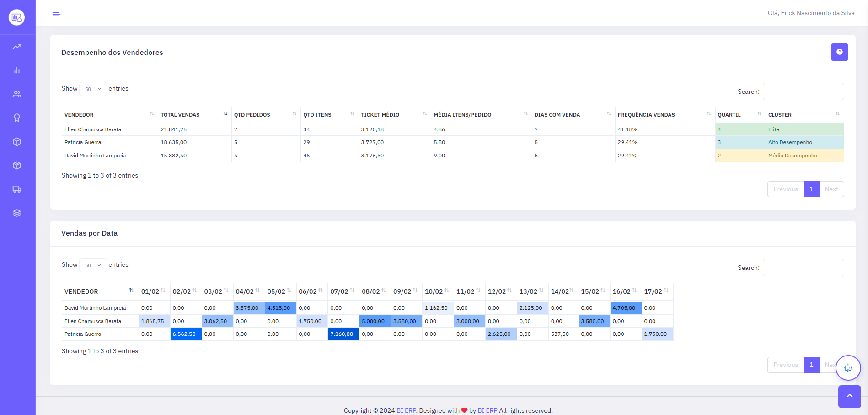Focus the Search field for Vendas por Data
This screenshot has height=415, width=868.
(803, 268)
